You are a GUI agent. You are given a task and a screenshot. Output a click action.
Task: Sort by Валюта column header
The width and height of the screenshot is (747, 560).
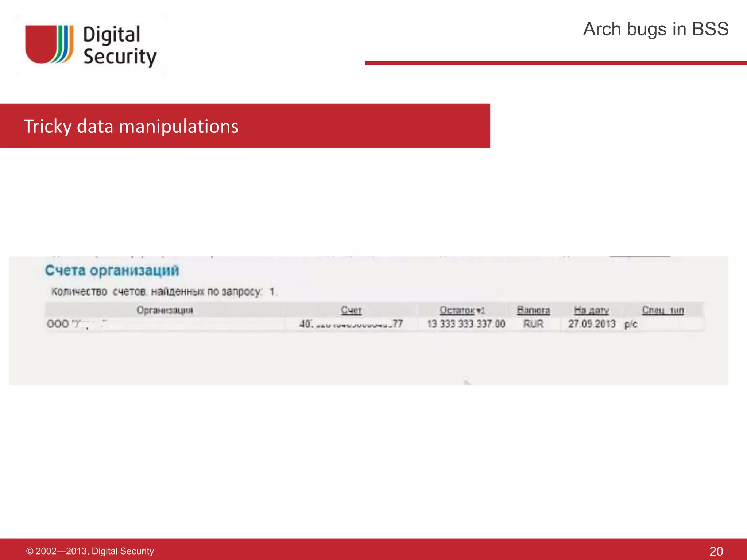point(533,310)
